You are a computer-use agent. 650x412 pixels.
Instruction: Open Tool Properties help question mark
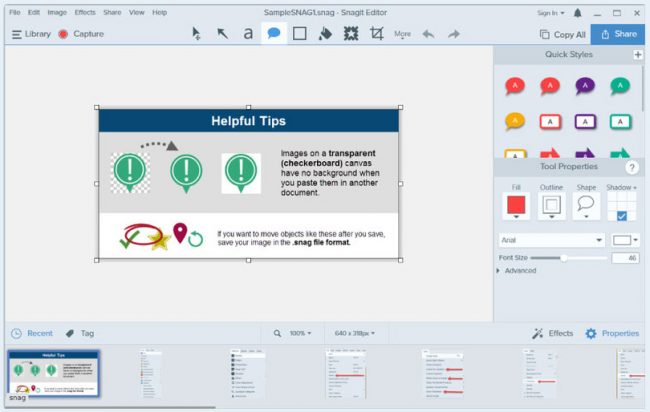(632, 167)
